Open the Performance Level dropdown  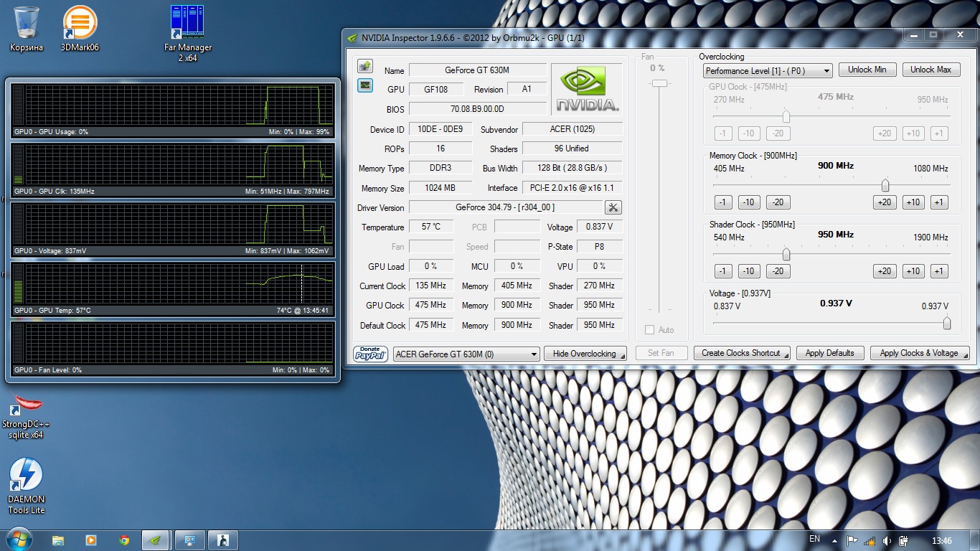tap(768, 70)
